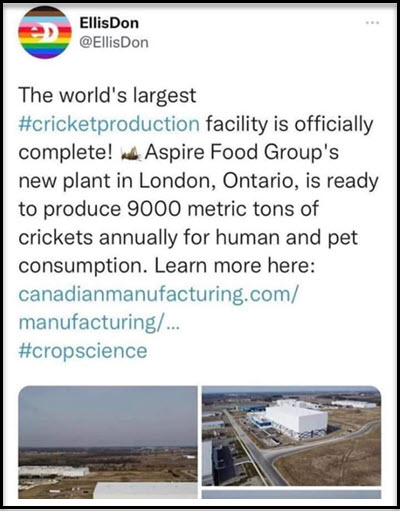400x511 pixels.
Task: Open the EllisDon rainbow profile avatar
Action: (x=45, y=32)
